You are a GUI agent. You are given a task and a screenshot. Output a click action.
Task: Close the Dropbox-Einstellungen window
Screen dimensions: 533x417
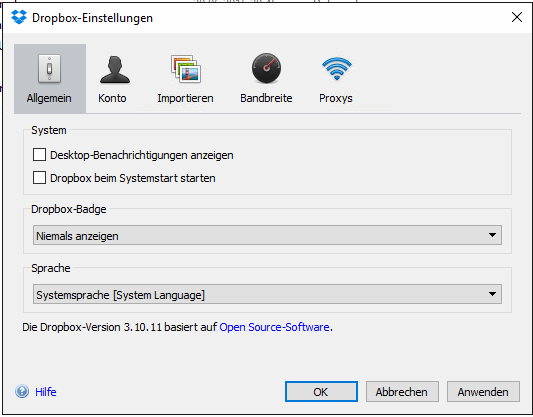pyautogui.click(x=517, y=17)
